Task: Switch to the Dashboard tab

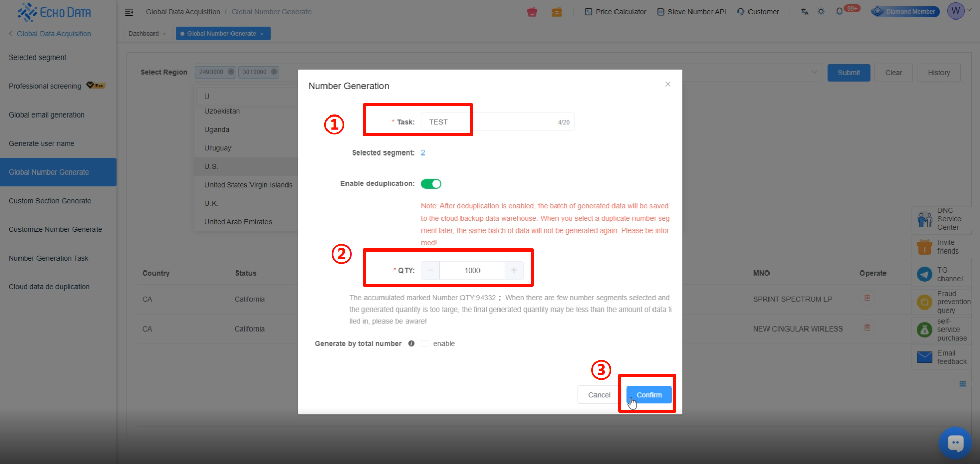Action: point(144,34)
